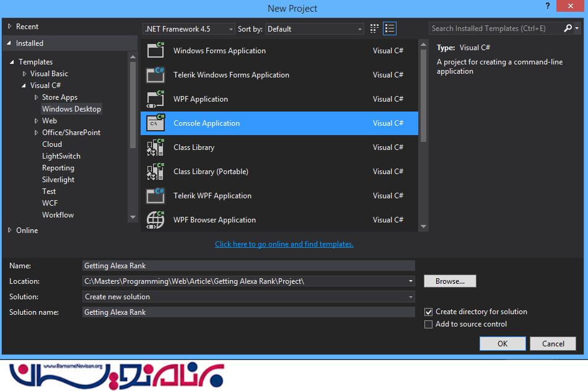Click the search magnifier icon
Viewport: 588px width, 391px height.
click(568, 29)
